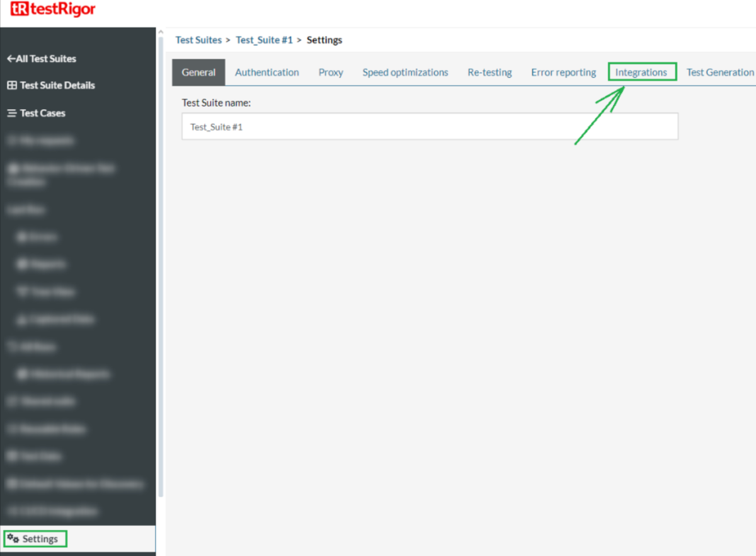Click the sidebar scroll-up arrow
This screenshot has width=756, height=556.
(x=161, y=32)
